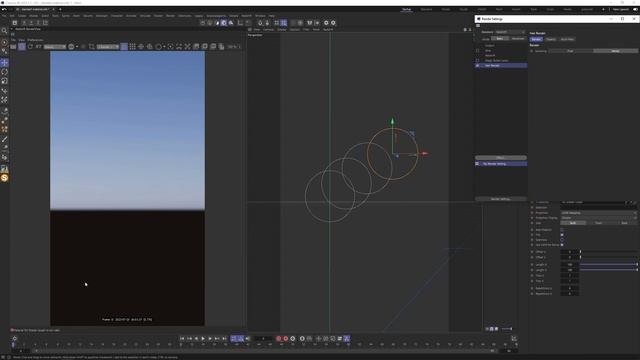
Task: Click the highlighted grid icon in top toolbar
Action: 284,23
